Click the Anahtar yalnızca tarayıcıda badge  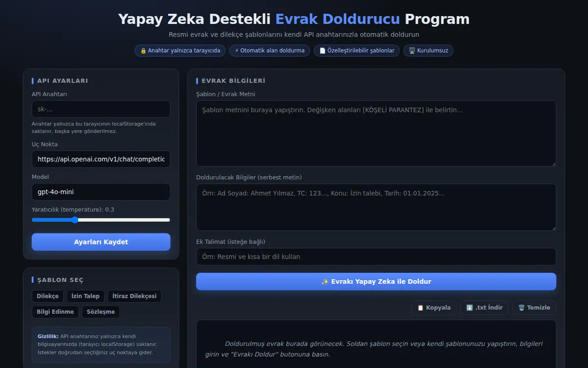[x=180, y=51]
